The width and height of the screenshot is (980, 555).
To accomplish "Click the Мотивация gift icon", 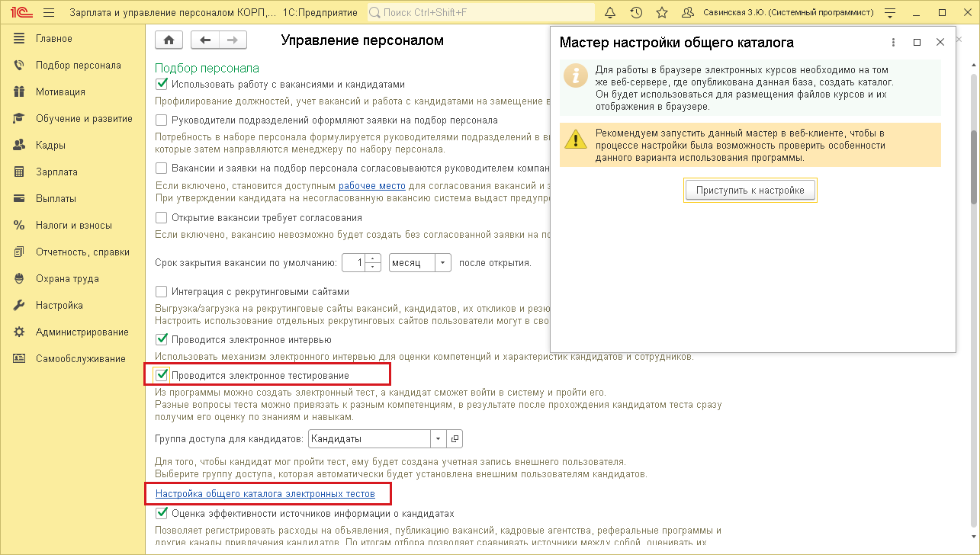I will pyautogui.click(x=20, y=92).
